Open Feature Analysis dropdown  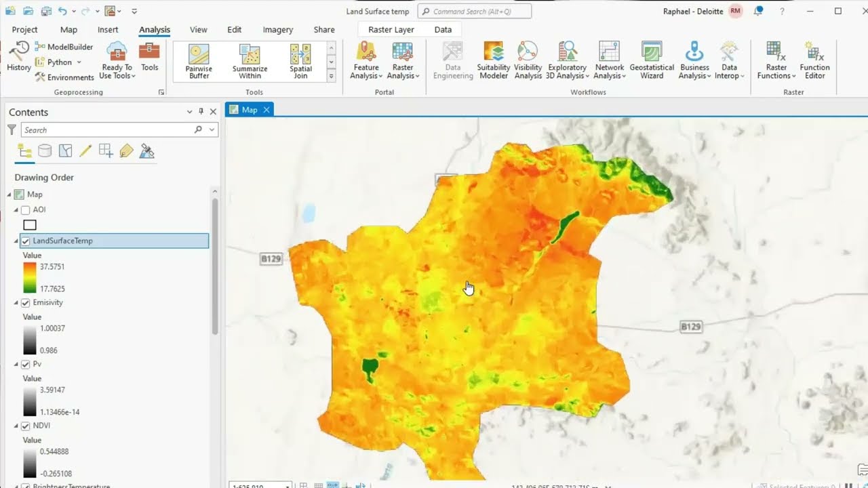coord(366,60)
